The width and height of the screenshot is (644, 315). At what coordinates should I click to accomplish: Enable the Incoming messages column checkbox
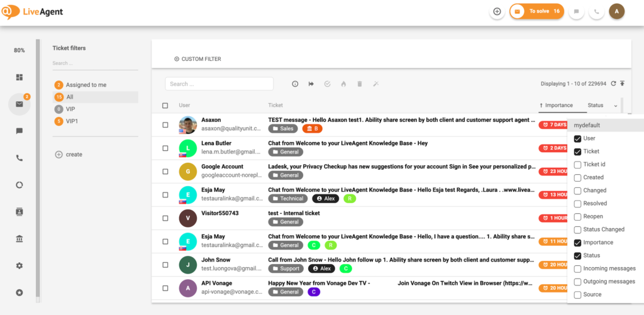577,268
